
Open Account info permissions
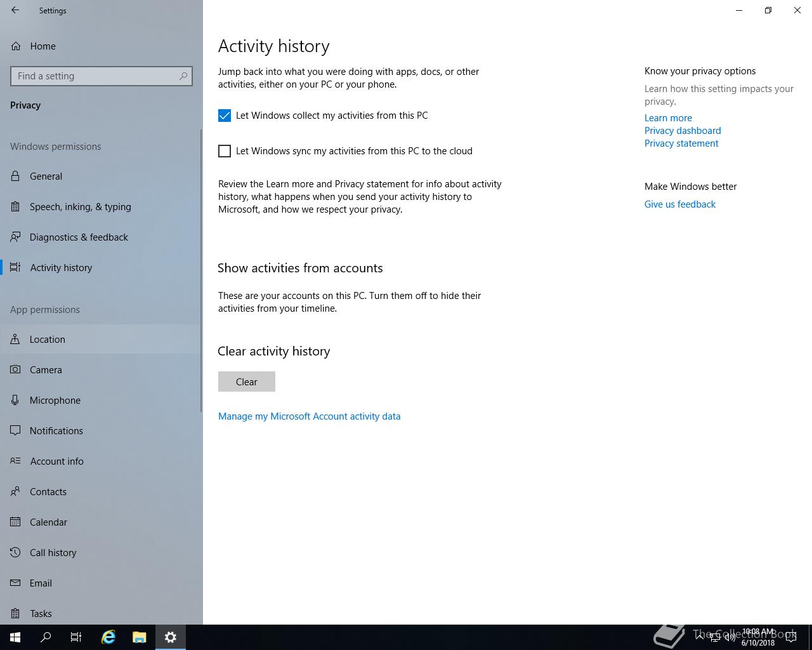coord(101,461)
